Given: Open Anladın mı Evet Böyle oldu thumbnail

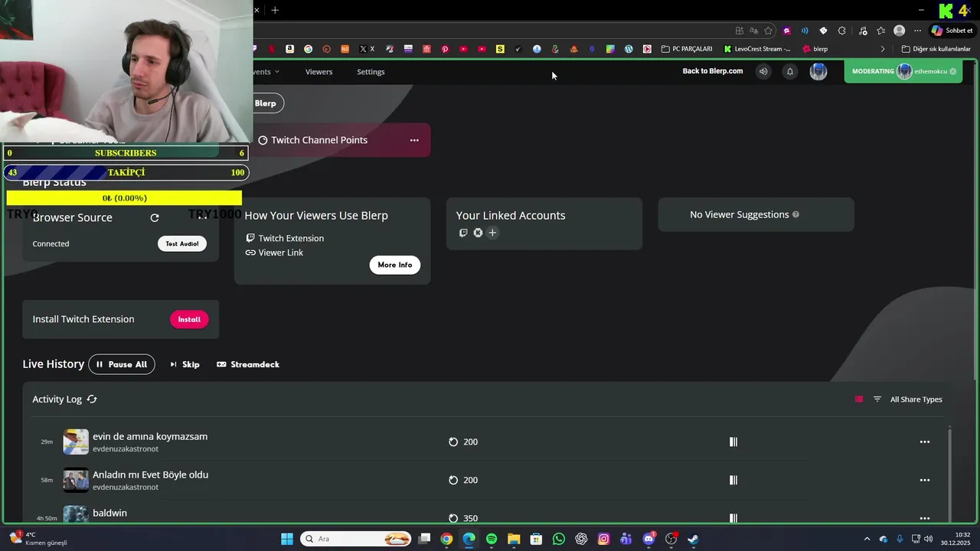Looking at the screenshot, I should (x=76, y=480).
